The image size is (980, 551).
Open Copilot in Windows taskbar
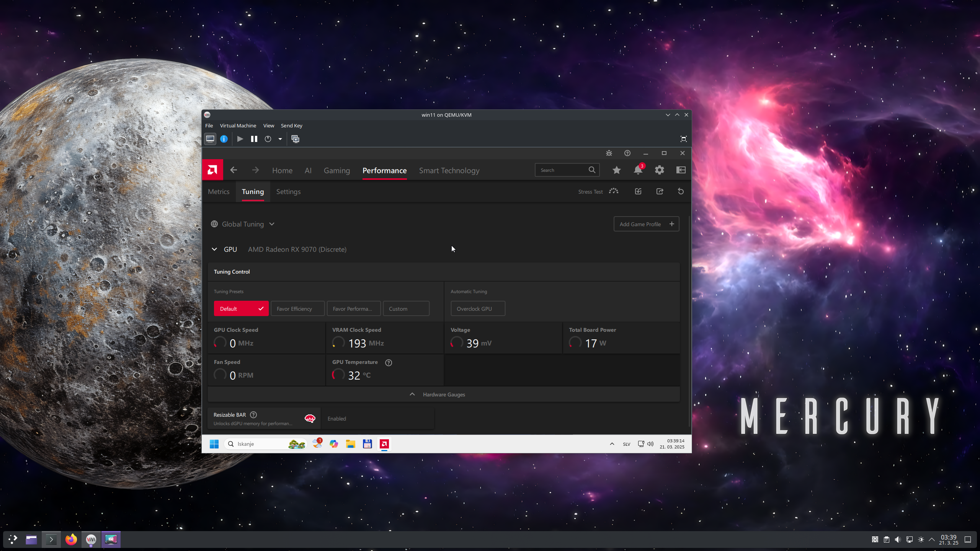(334, 444)
